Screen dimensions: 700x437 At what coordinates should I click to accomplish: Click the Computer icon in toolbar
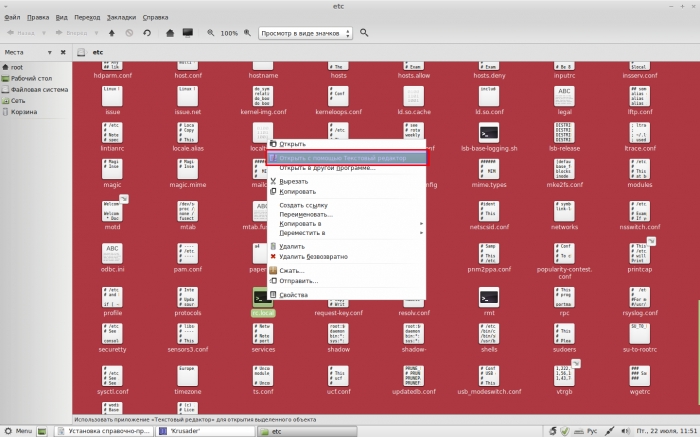click(x=187, y=33)
